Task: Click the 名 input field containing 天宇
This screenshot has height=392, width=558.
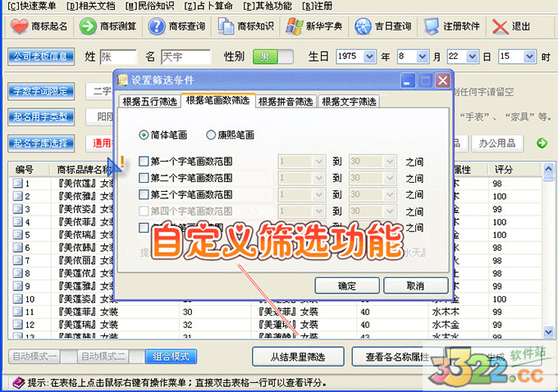Action: (185, 57)
